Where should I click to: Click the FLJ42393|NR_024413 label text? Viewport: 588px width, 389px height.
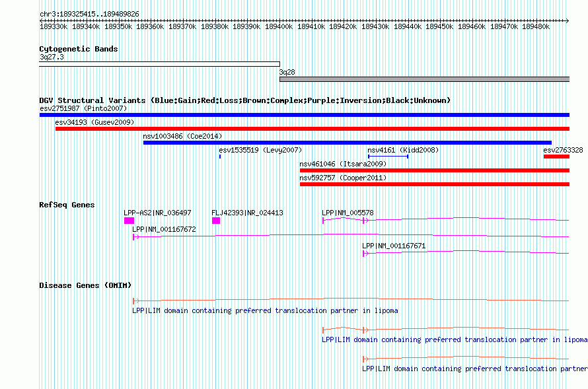tap(247, 213)
